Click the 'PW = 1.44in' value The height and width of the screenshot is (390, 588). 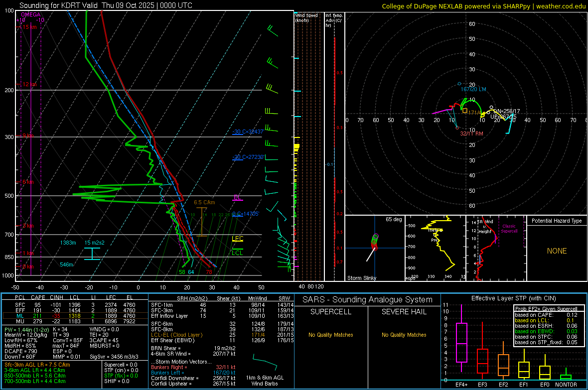point(26,329)
